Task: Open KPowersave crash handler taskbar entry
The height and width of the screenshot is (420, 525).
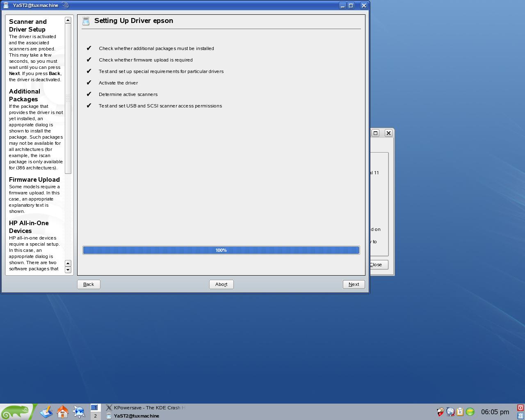Action: pos(146,408)
